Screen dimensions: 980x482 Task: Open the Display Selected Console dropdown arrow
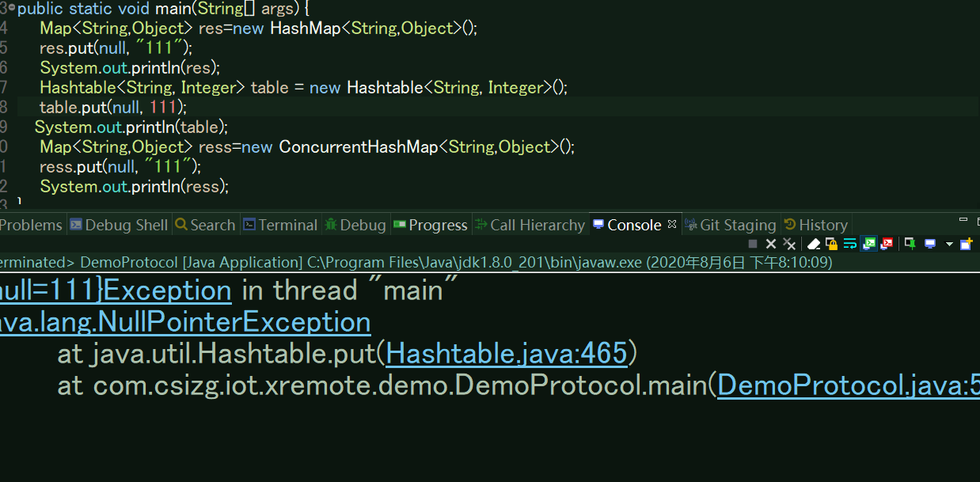coord(949,244)
